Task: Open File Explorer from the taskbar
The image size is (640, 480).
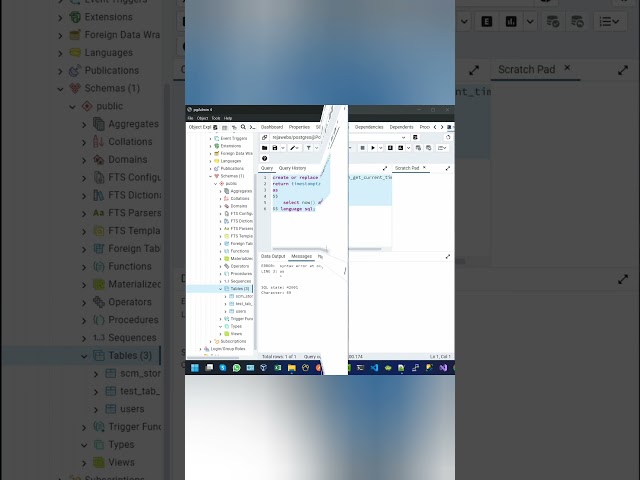Action: point(291,368)
